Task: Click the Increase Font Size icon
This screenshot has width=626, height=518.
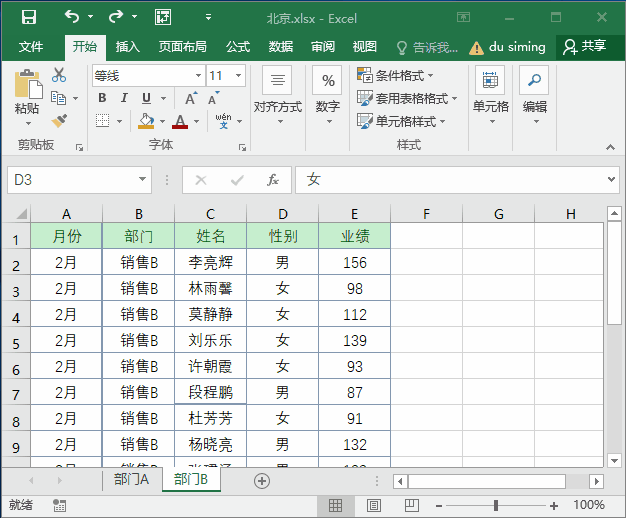Action: (190, 98)
